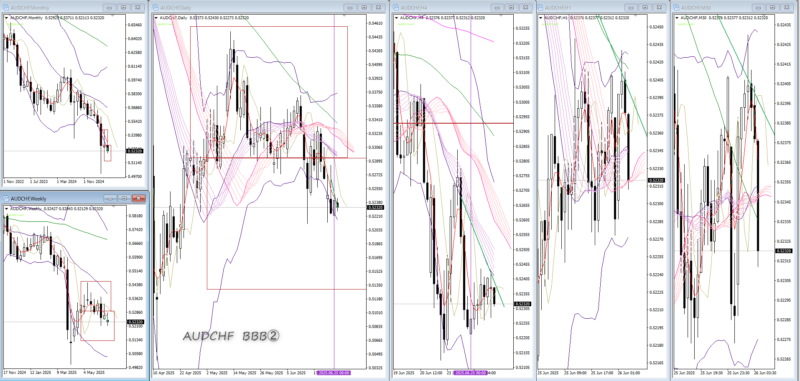Click the '14 May 2025' date on Daily axis
Screen dimensions: 800x381
[244, 373]
